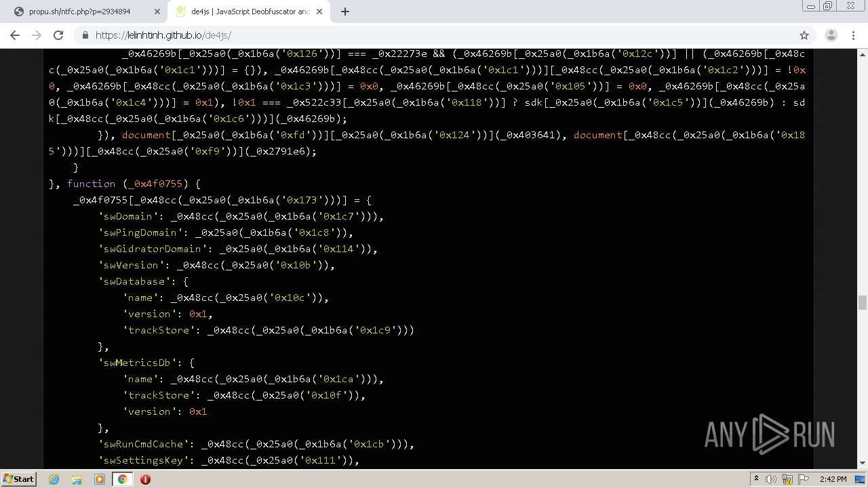
Task: Open a new browser tab
Action: click(344, 12)
